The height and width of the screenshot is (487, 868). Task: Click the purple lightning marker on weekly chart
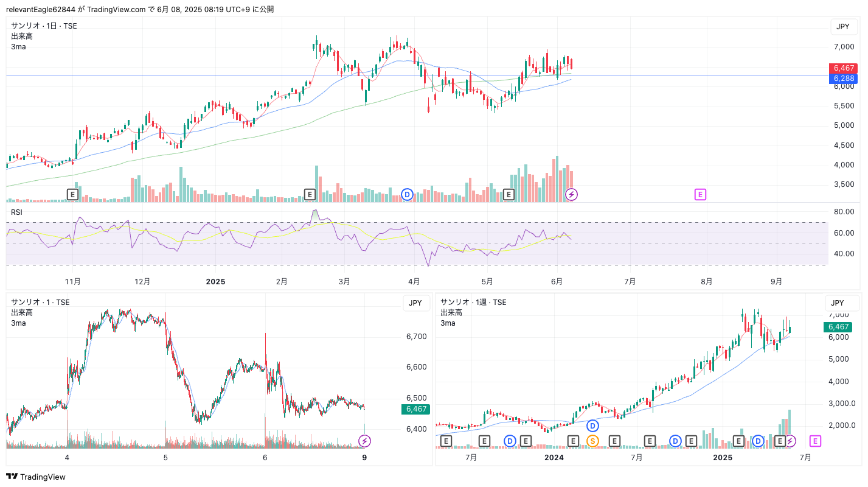790,441
